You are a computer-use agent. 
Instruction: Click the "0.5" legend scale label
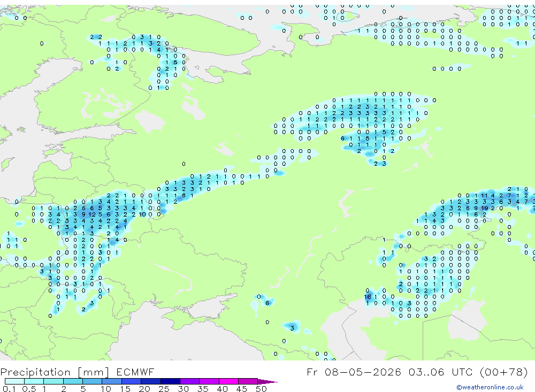(x=29, y=389)
